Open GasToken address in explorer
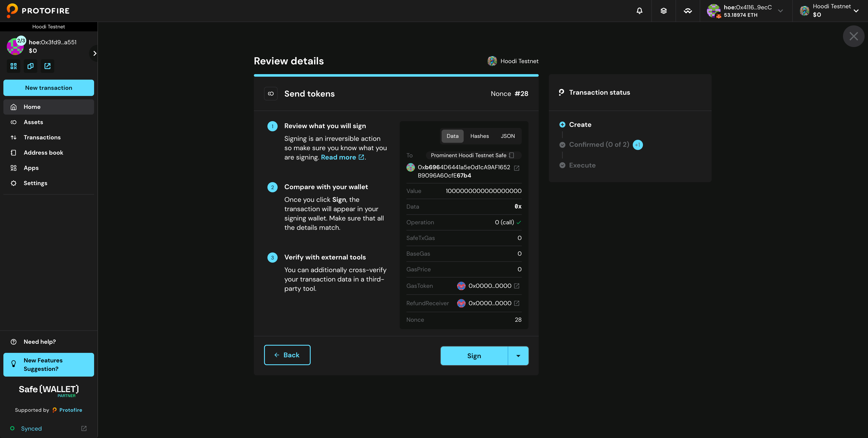This screenshot has width=868, height=438. (517, 286)
